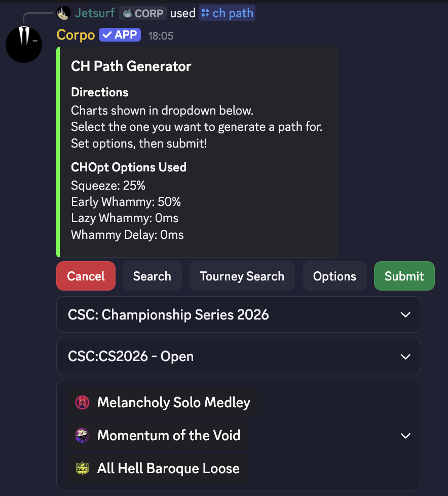Submit the path generation request
This screenshot has width=448, height=496.
pyautogui.click(x=404, y=276)
